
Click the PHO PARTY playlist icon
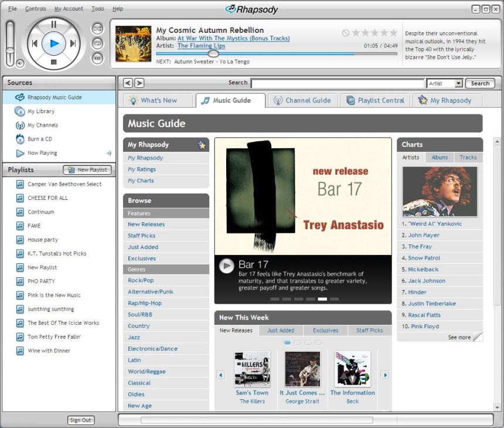20,281
